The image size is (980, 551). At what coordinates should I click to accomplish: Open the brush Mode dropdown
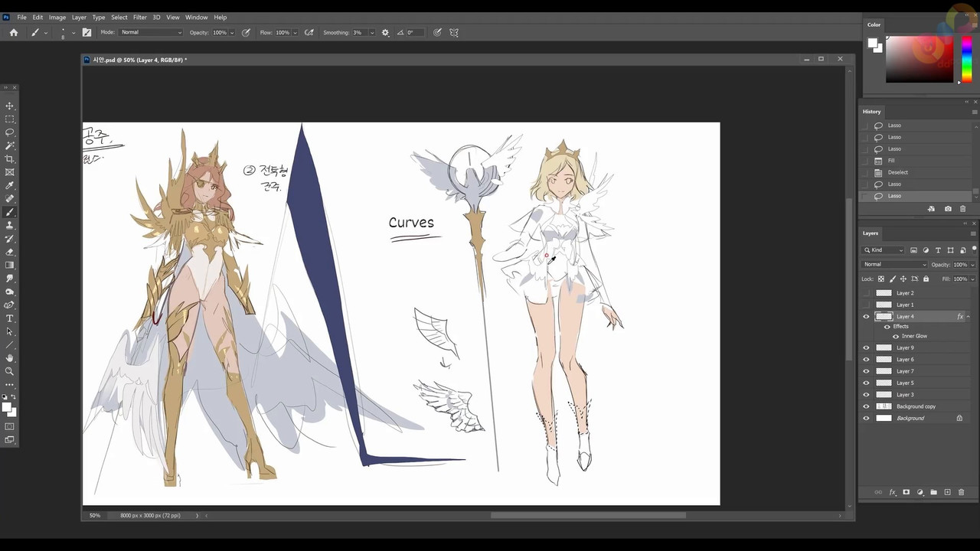[152, 32]
